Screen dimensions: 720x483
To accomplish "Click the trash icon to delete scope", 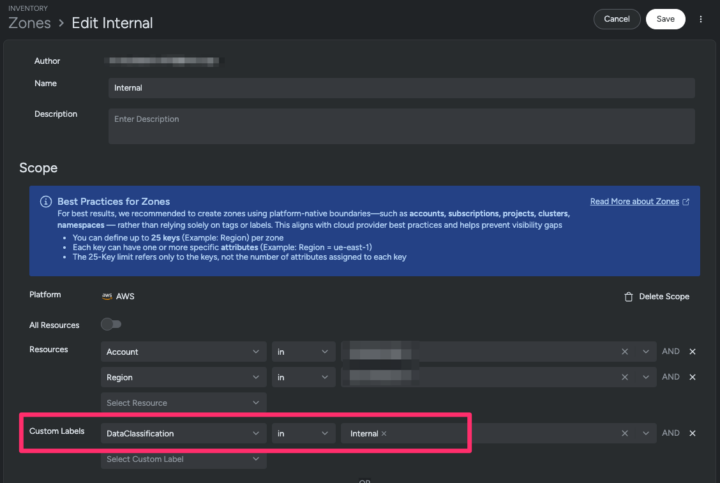I will tap(628, 297).
